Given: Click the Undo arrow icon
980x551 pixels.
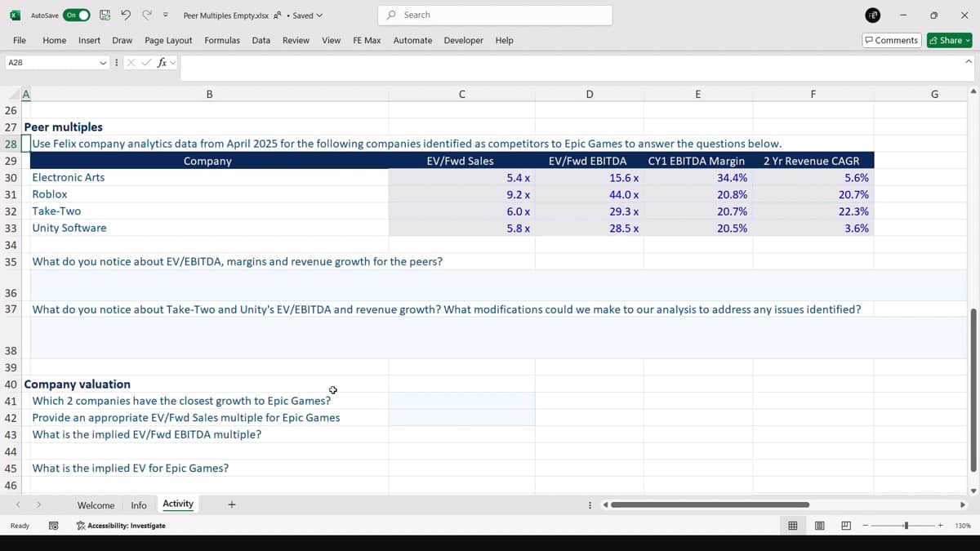Looking at the screenshot, I should point(126,15).
